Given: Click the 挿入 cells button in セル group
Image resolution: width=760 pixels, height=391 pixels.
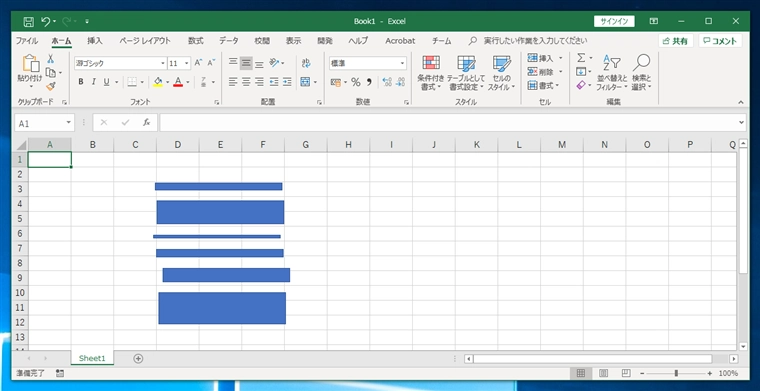Looking at the screenshot, I should 545,58.
